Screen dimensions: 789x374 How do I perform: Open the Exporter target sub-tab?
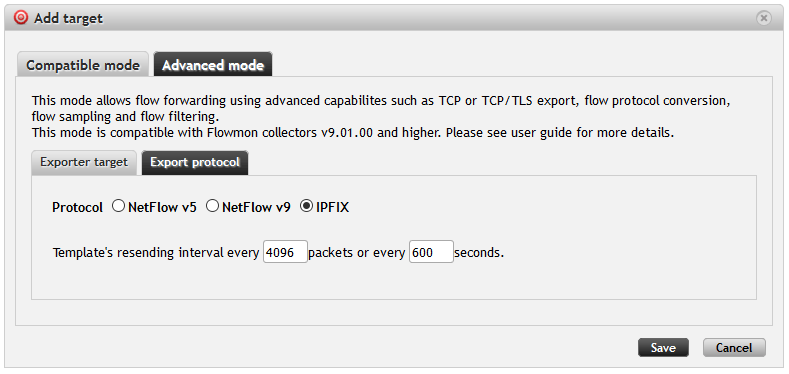click(84, 163)
